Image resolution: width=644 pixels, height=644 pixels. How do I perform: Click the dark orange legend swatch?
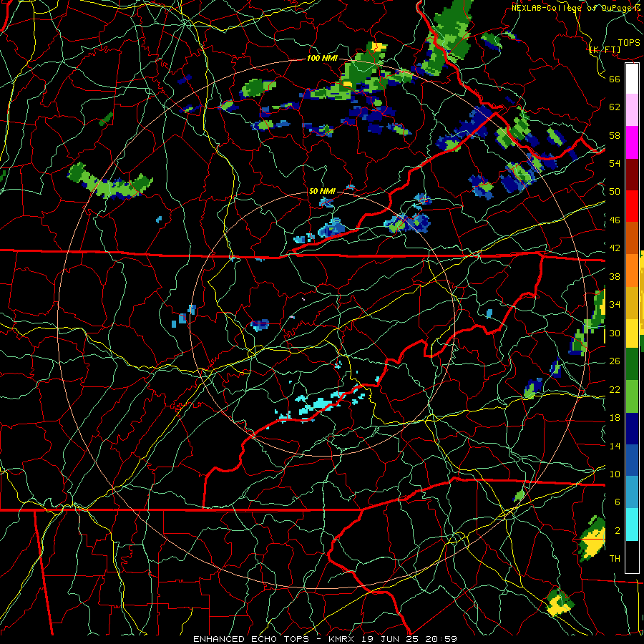[x=632, y=238]
